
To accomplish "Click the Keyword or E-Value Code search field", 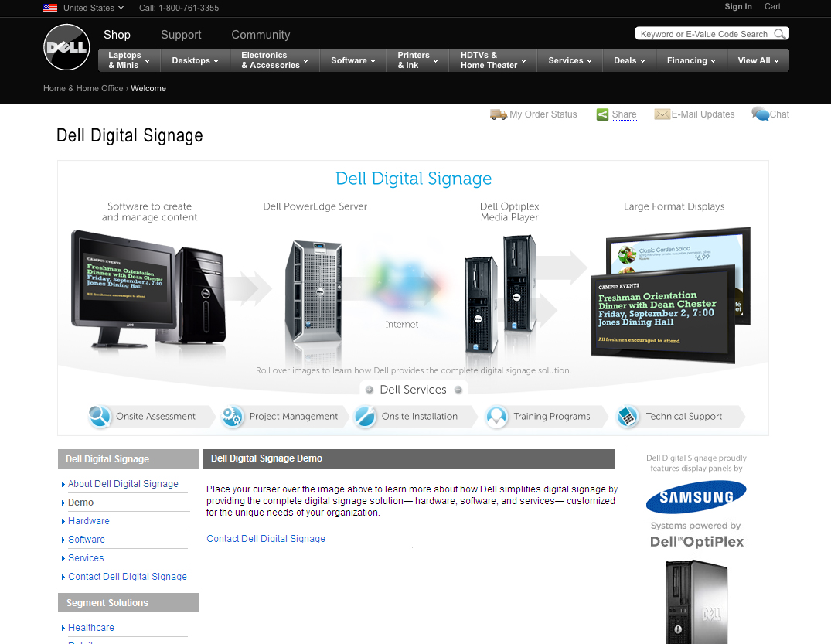I will click(x=703, y=34).
